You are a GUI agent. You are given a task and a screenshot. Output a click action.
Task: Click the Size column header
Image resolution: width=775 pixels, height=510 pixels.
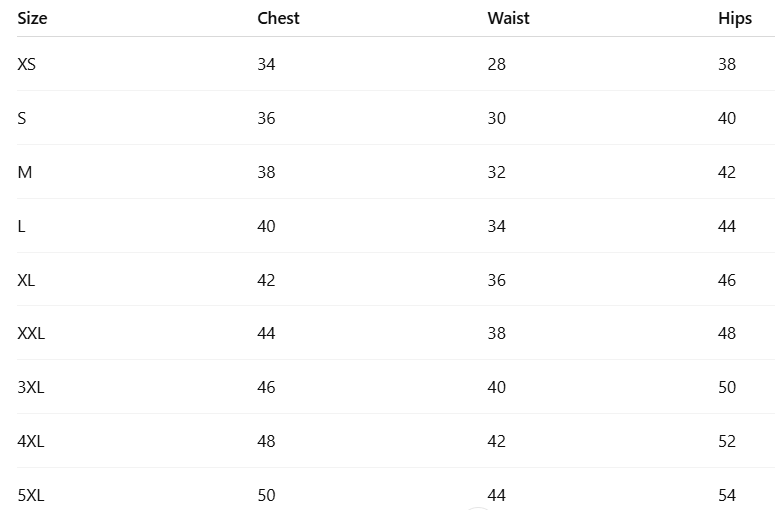pyautogui.click(x=32, y=18)
